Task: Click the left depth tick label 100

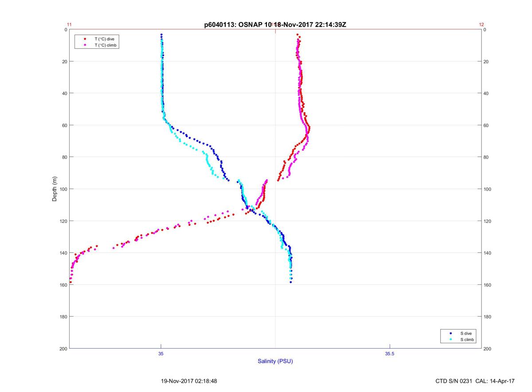Action: tap(63, 189)
